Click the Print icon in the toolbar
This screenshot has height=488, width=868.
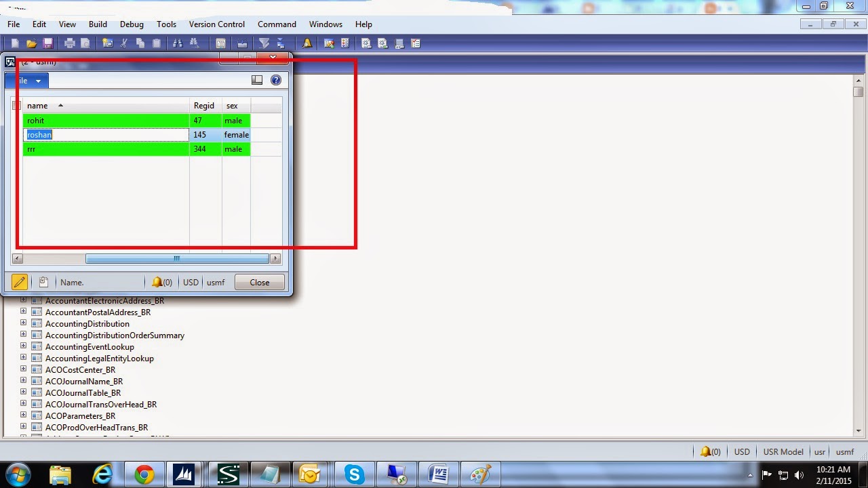pos(69,43)
